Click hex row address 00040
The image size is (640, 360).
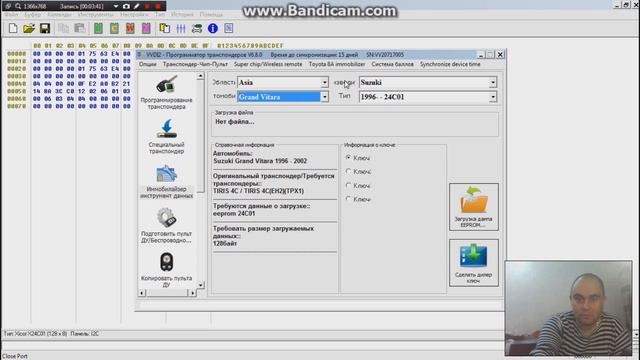(16, 84)
